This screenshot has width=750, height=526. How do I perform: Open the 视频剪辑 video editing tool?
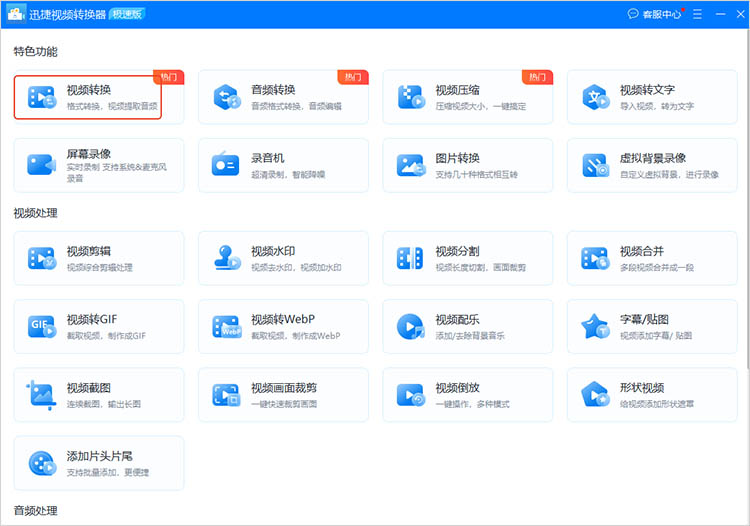point(98,258)
